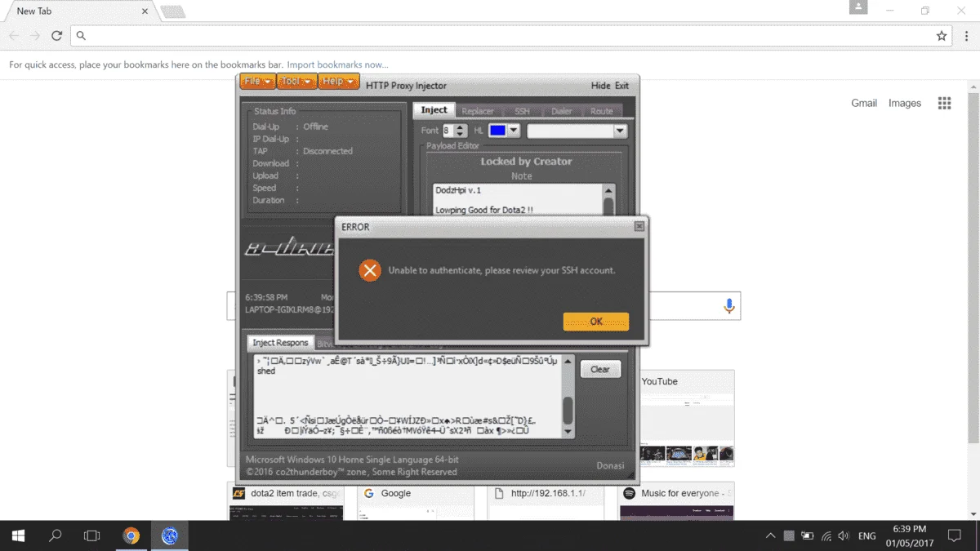Open the Google shortcut tile
The image size is (980, 551).
416,503
